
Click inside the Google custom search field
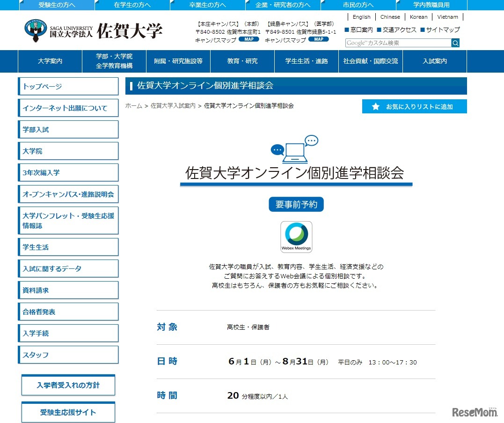click(398, 43)
